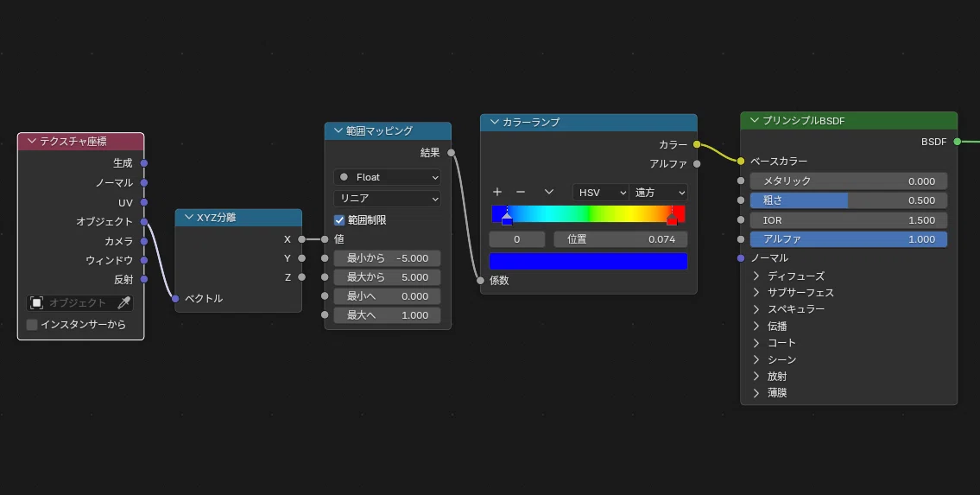Click the 最大へ value field
This screenshot has height=495, width=980.
pos(387,315)
